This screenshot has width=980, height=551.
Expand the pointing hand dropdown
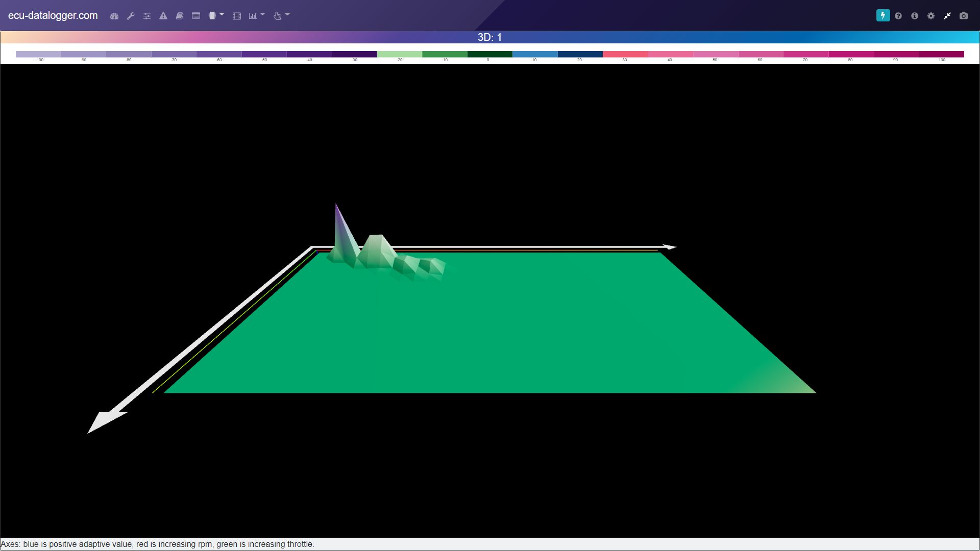(281, 16)
